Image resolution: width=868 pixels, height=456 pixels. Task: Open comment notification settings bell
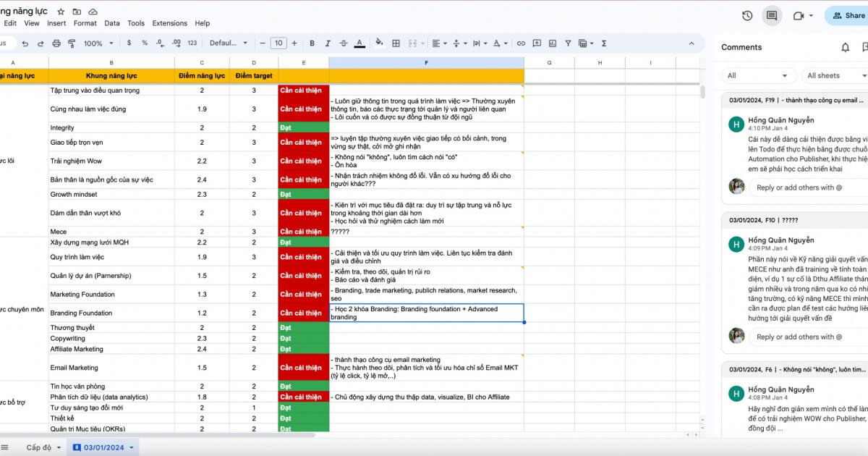(x=845, y=47)
